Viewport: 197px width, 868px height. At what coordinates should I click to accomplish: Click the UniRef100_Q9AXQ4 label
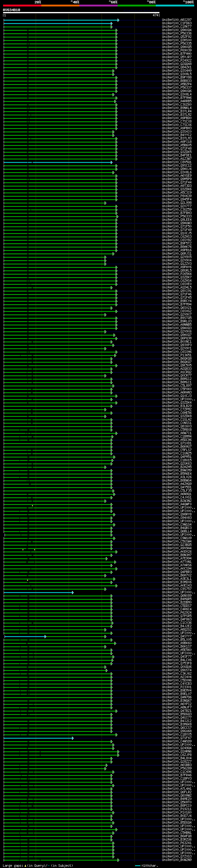tap(177, 30)
